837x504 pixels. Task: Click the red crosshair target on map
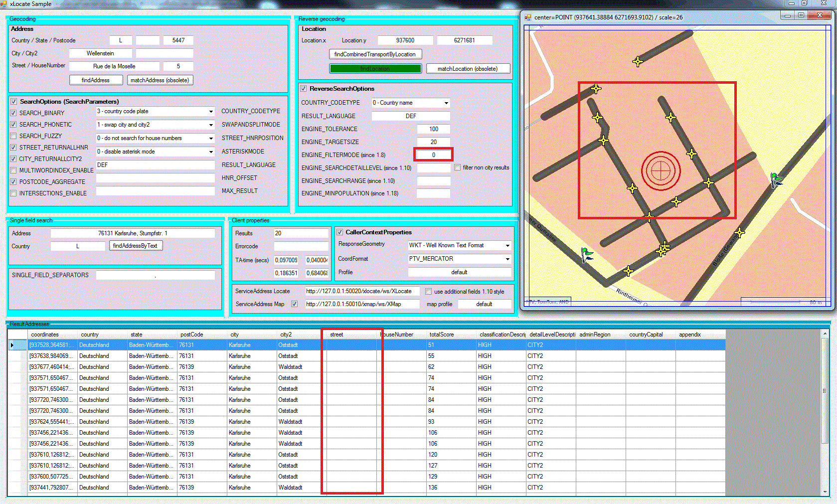tap(661, 171)
